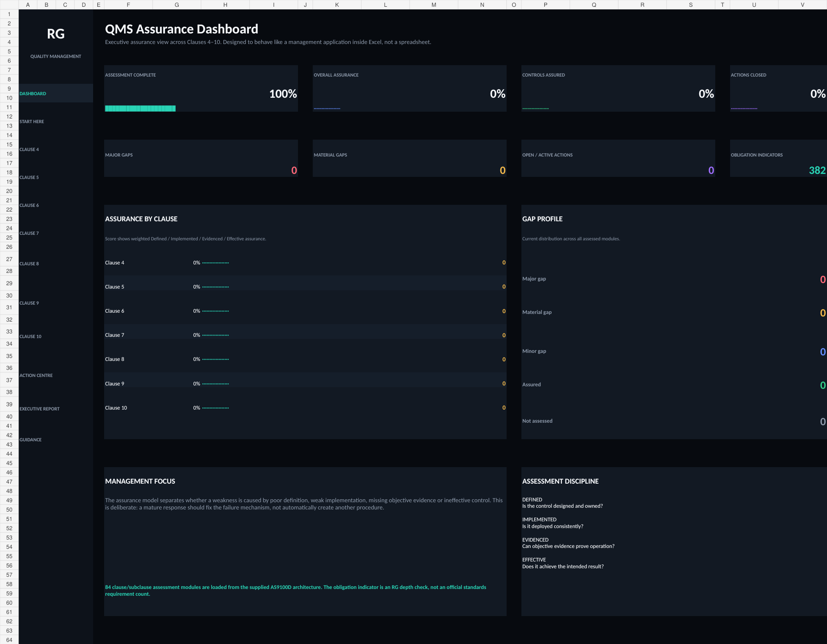827x644 pixels.
Task: Navigate to CLAUSE 6 sheet
Action: [x=29, y=205]
